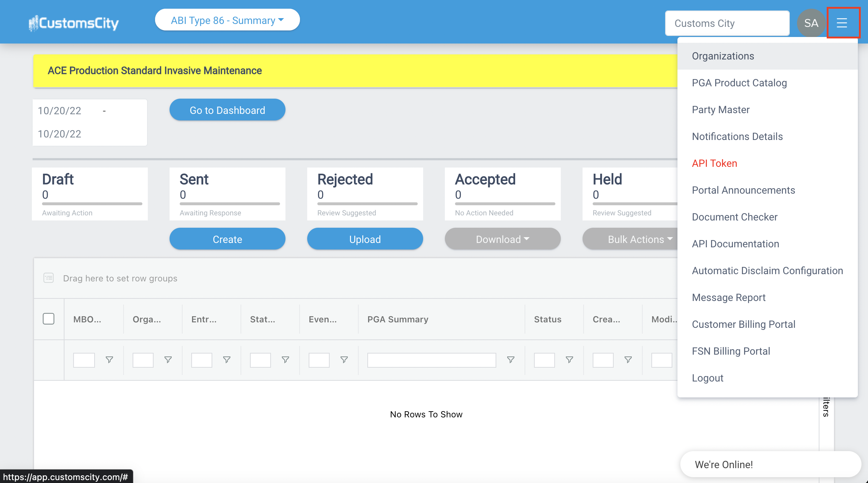Viewport: 868px width, 483px height.
Task: Click the Held status card
Action: click(x=630, y=194)
